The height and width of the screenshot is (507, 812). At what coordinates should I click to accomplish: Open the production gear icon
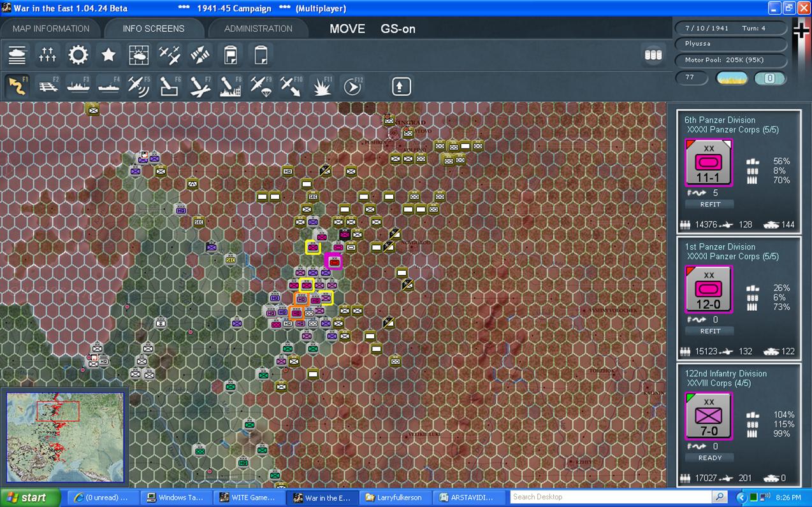point(78,55)
